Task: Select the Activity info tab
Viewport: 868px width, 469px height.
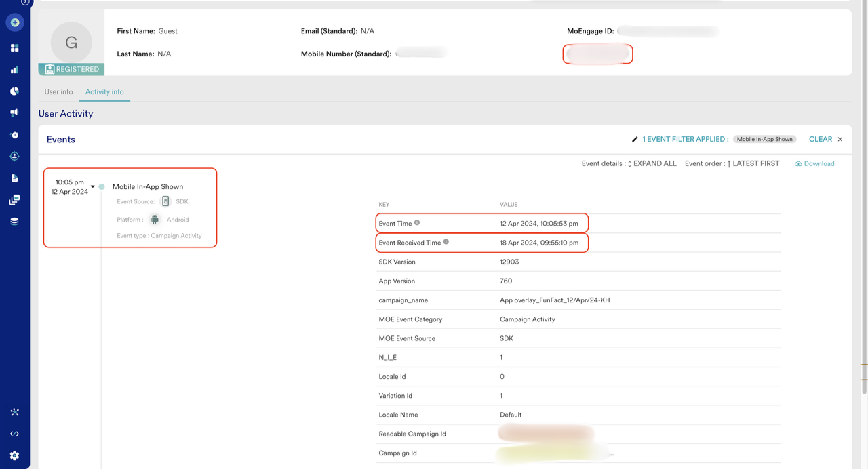Action: point(104,91)
